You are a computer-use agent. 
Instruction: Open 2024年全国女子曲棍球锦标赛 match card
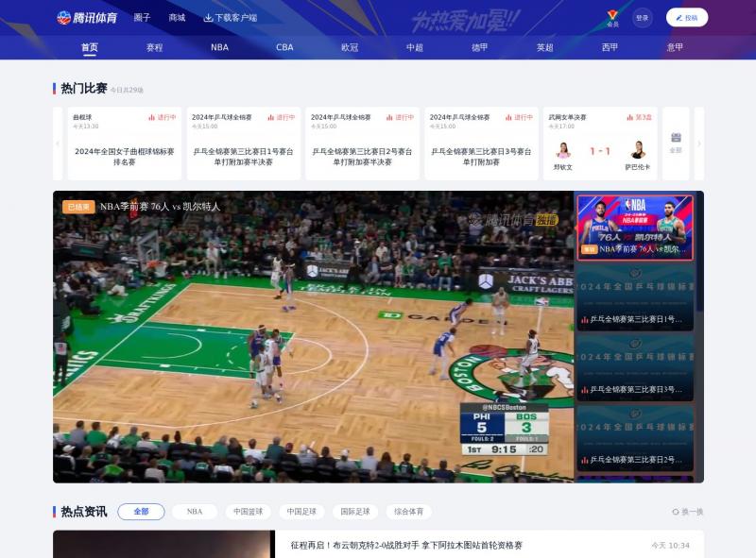point(125,144)
